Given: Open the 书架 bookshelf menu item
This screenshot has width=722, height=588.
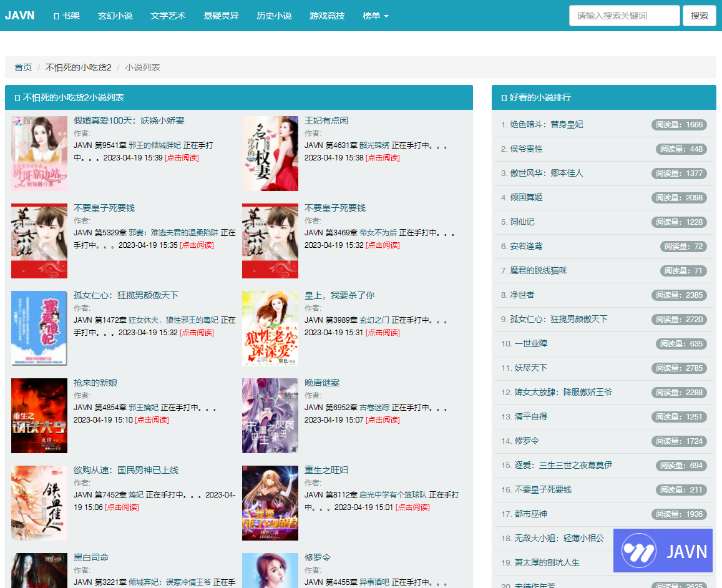Looking at the screenshot, I should [x=67, y=16].
